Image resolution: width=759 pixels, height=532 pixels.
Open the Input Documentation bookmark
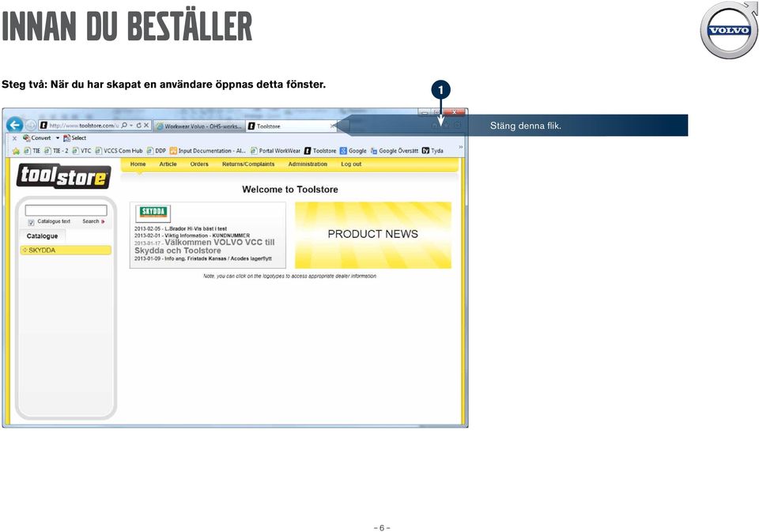208,151
